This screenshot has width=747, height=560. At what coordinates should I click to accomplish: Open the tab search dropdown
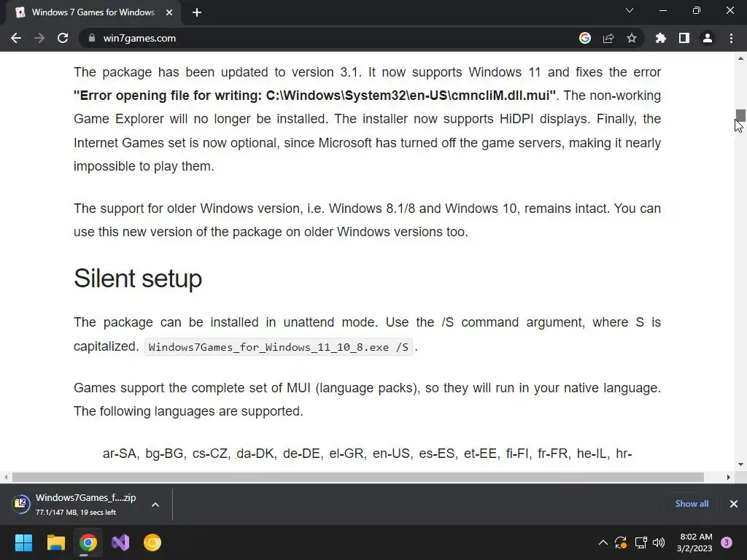pos(630,10)
